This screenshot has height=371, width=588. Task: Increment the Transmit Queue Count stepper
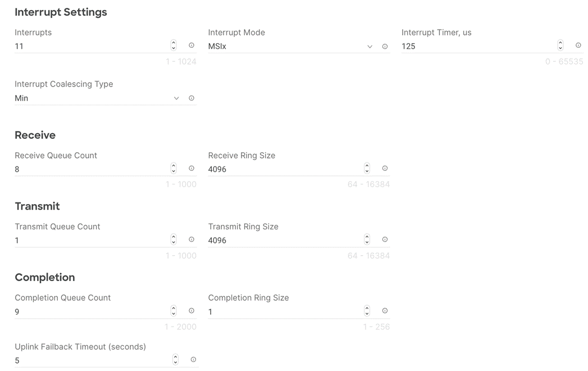coord(174,237)
